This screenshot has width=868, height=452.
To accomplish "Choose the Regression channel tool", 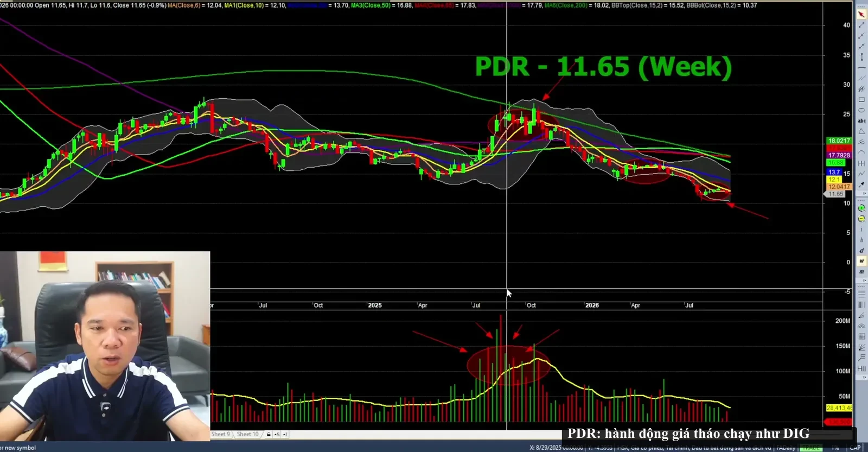I will [861, 88].
